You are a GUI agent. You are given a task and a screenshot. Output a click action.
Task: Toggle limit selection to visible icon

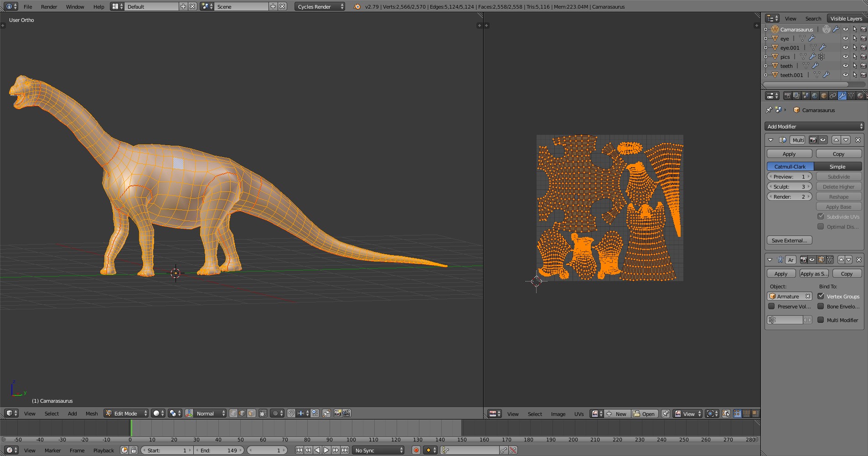click(263, 413)
